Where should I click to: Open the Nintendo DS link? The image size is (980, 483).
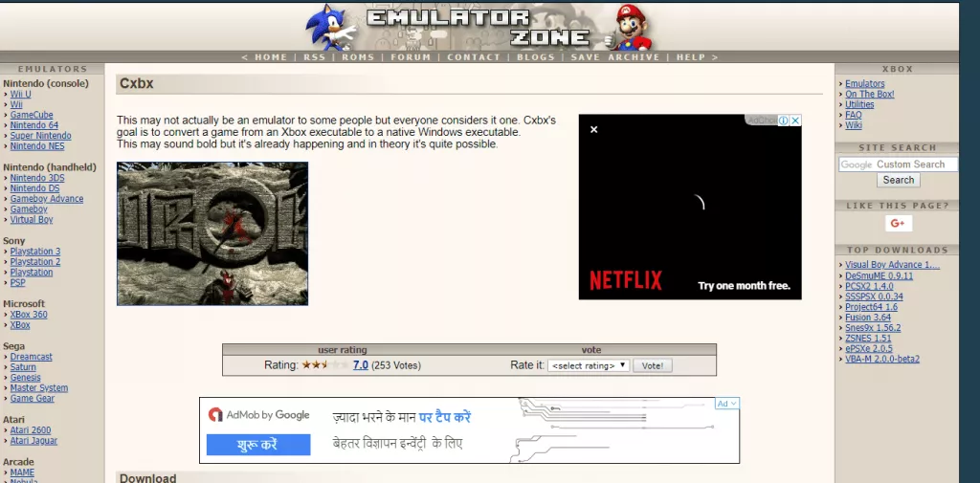[x=35, y=188]
